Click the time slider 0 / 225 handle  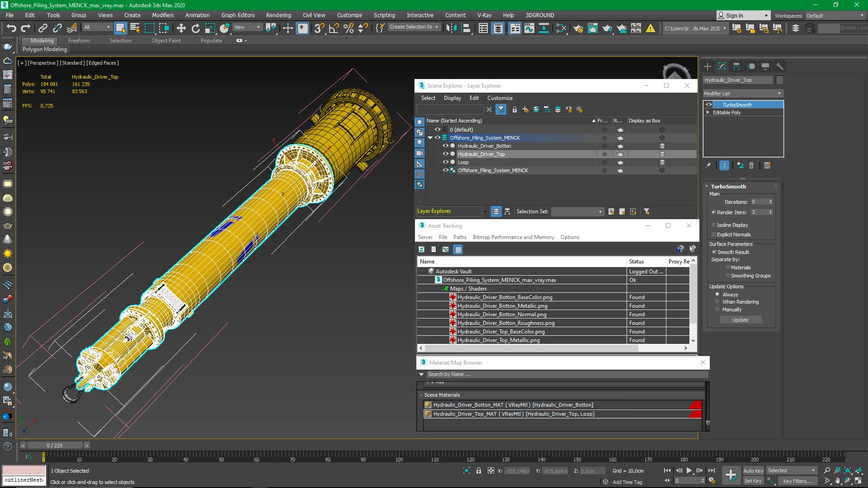55,446
